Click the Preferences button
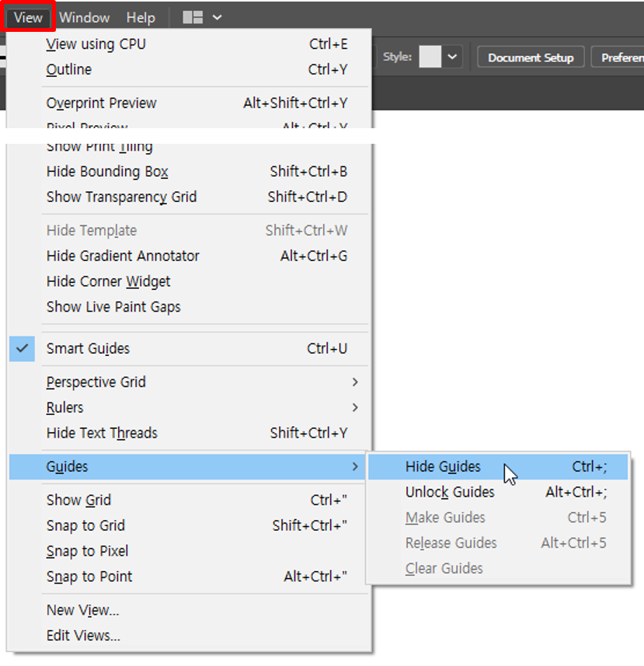The width and height of the screenshot is (644, 666). pos(620,58)
